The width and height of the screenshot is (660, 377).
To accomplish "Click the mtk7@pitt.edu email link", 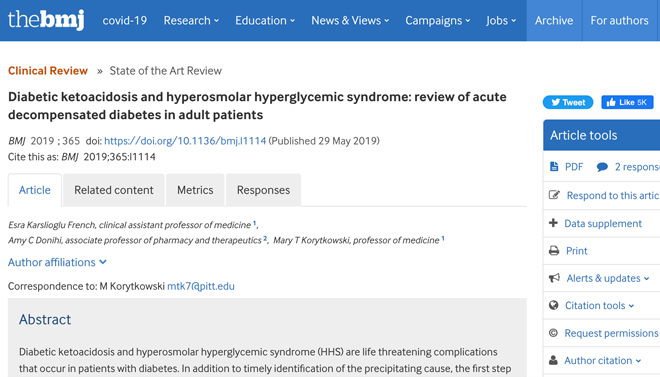I will coord(201,286).
